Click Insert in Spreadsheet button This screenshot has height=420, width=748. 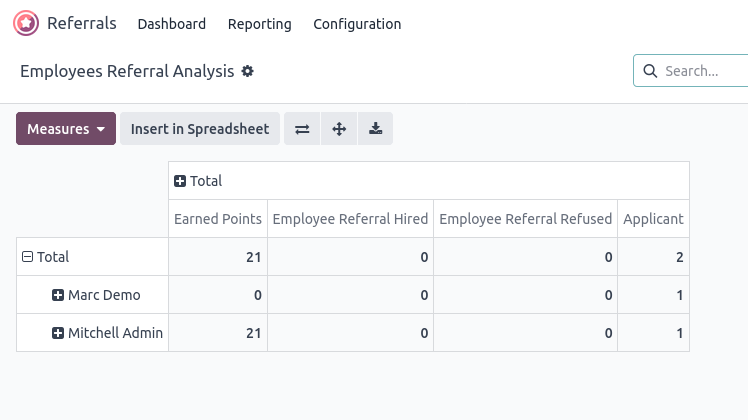click(200, 129)
